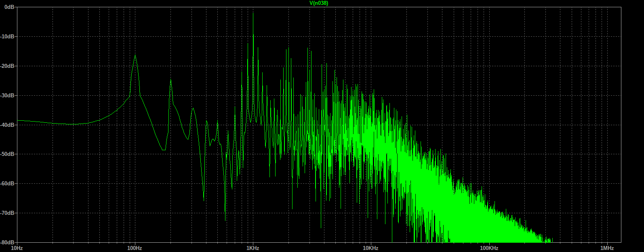644x252 pixels.
Task: Click the -80dB axis label
Action: pos(8,242)
